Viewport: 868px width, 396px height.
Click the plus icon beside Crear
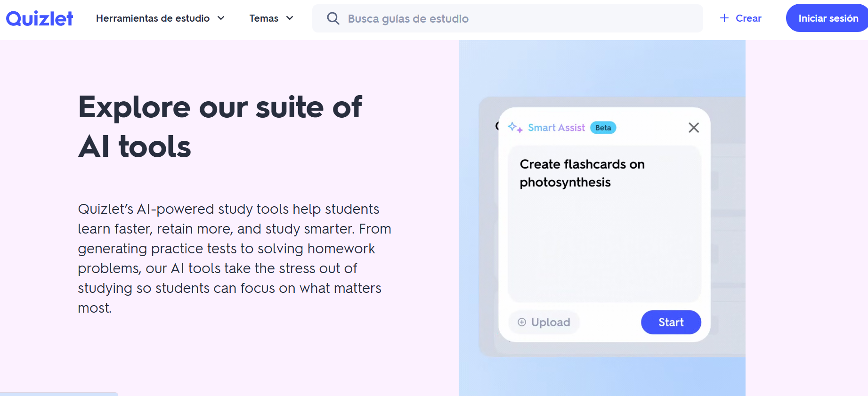tap(724, 18)
